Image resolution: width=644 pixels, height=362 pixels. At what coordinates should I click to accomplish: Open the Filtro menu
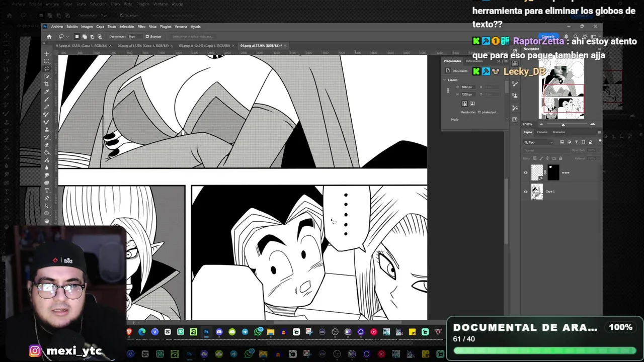pyautogui.click(x=141, y=27)
